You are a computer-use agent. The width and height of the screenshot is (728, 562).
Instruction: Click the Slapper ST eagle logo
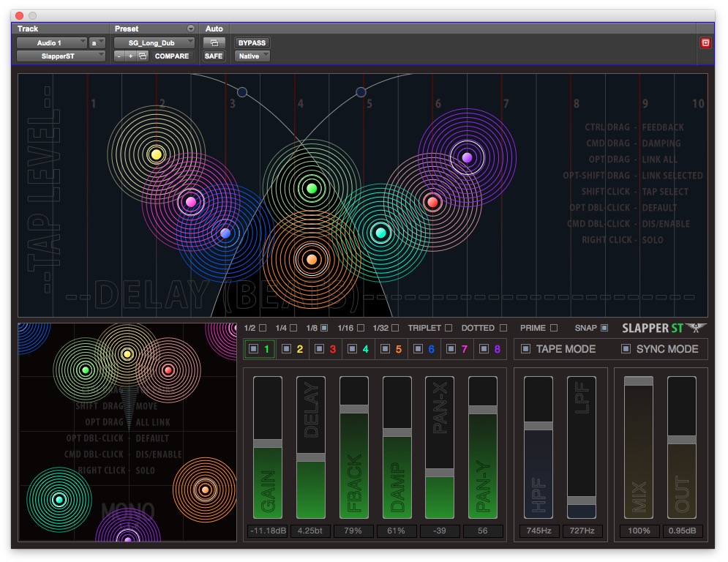click(x=696, y=327)
